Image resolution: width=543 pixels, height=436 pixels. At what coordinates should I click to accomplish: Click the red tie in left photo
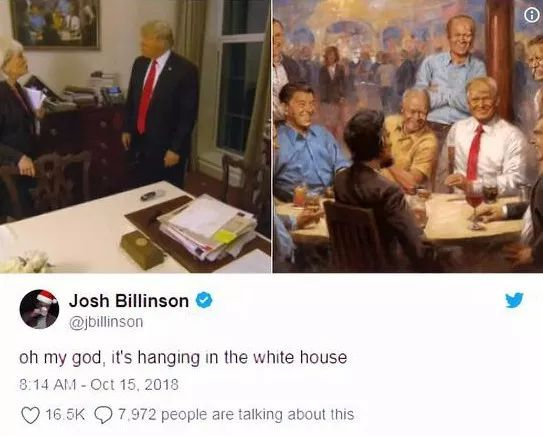click(x=146, y=97)
